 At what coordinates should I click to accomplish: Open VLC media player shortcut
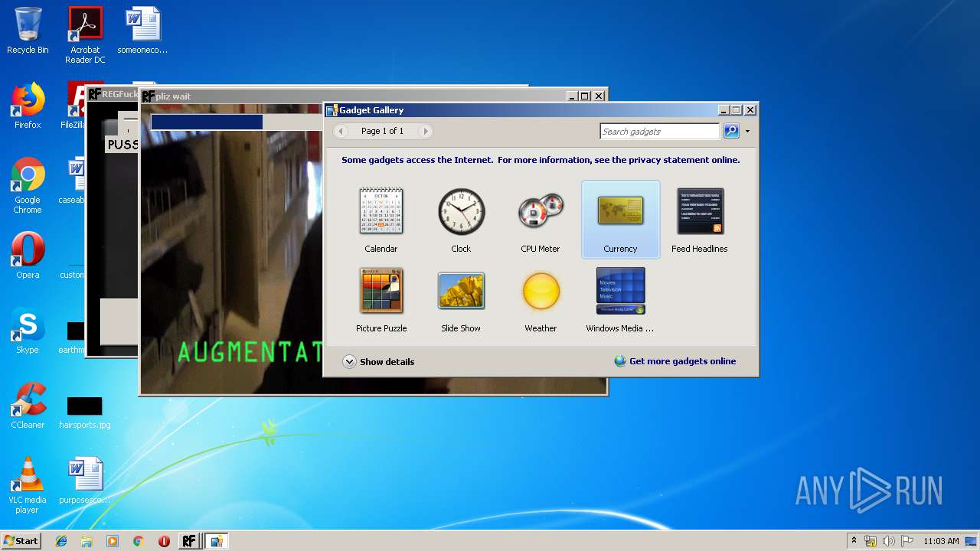click(x=28, y=485)
